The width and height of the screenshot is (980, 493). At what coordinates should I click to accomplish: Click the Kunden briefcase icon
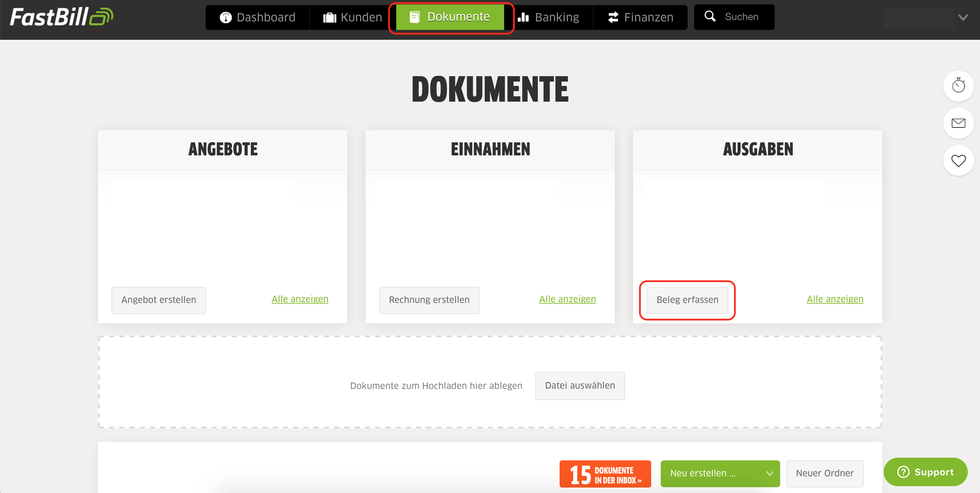(x=330, y=17)
